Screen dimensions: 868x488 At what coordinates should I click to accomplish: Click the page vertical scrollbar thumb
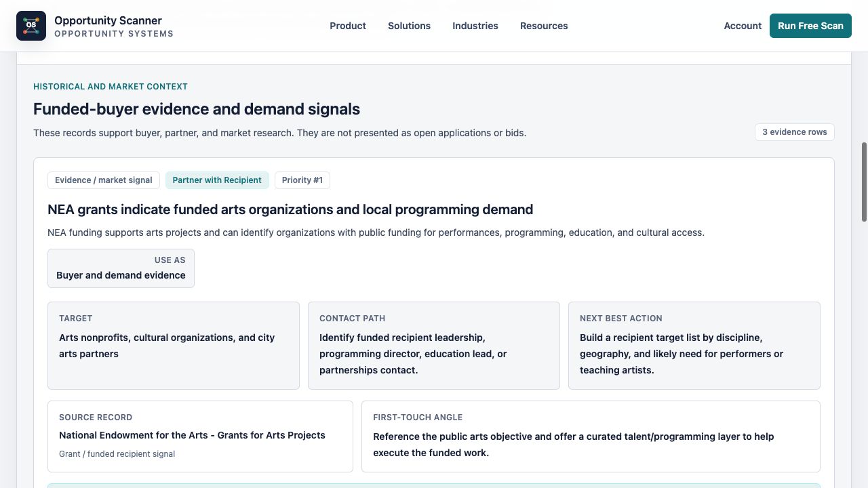click(x=864, y=182)
